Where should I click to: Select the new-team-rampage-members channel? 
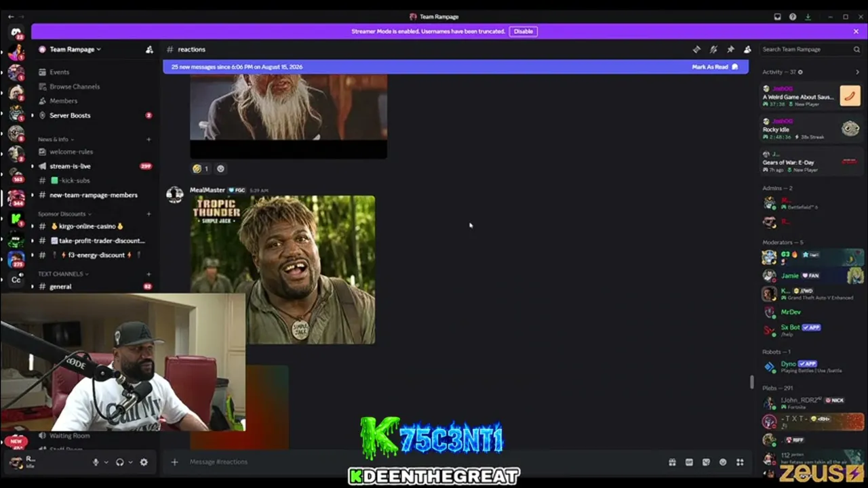coord(94,195)
